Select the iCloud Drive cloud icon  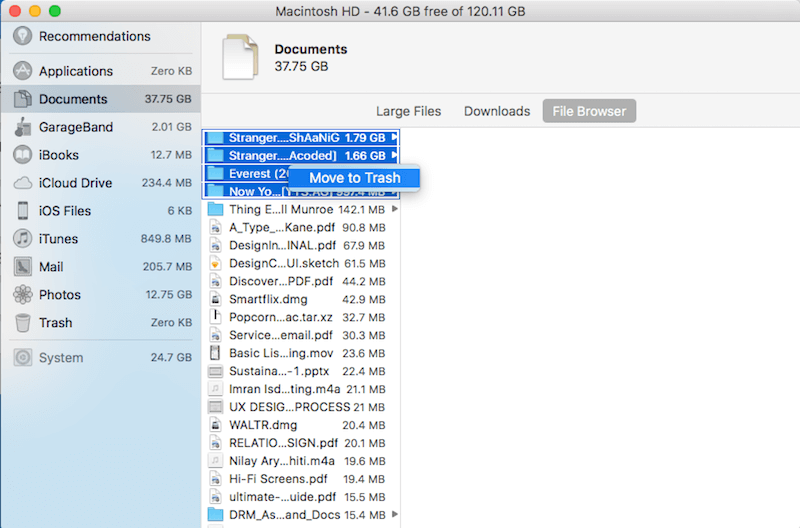[x=22, y=183]
